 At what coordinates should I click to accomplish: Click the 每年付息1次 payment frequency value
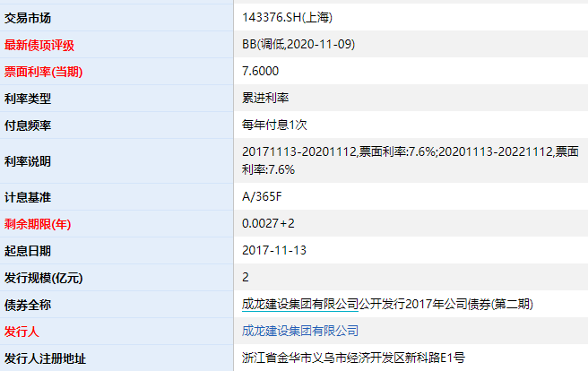[x=274, y=125]
